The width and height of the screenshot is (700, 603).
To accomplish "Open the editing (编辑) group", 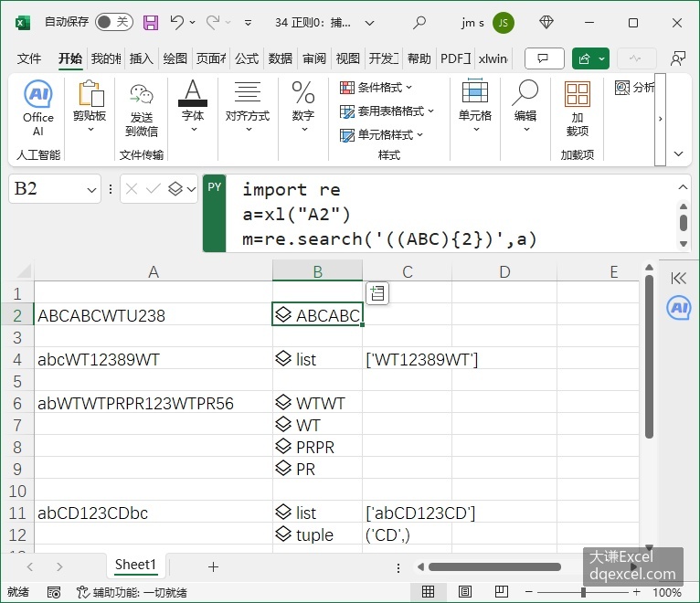I will pos(525,106).
